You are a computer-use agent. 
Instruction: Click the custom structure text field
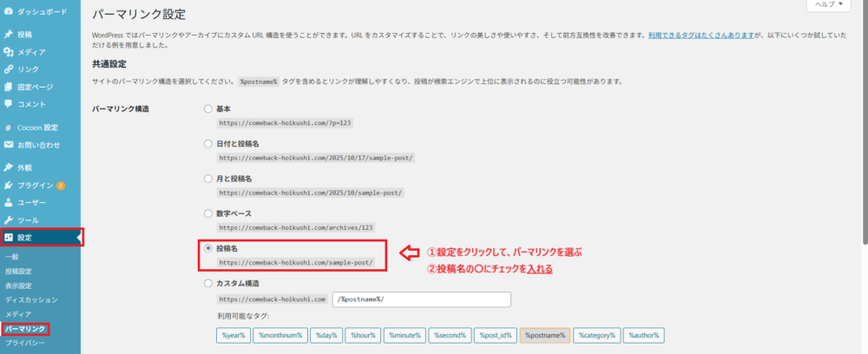(422, 299)
